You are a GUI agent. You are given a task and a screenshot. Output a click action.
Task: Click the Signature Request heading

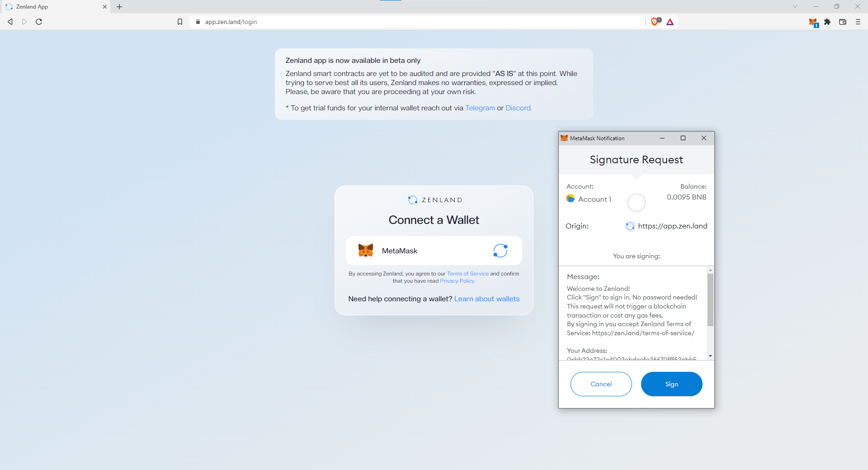637,160
